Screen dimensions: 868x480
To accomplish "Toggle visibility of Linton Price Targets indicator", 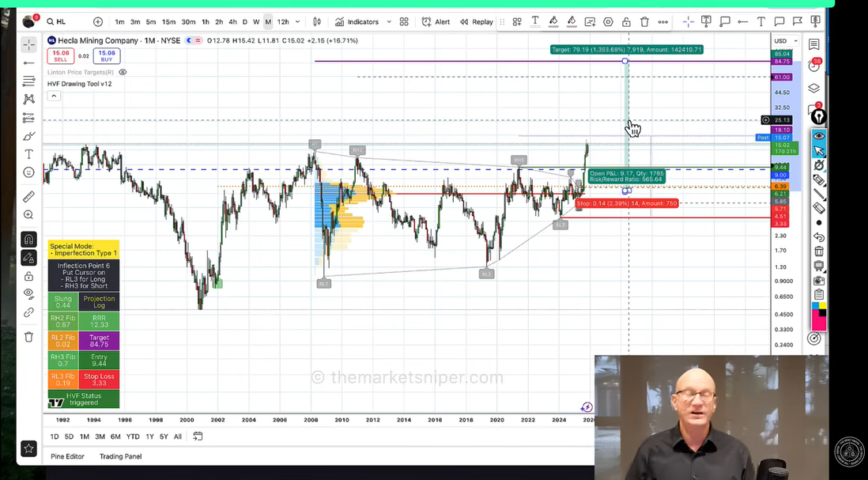I will (123, 73).
